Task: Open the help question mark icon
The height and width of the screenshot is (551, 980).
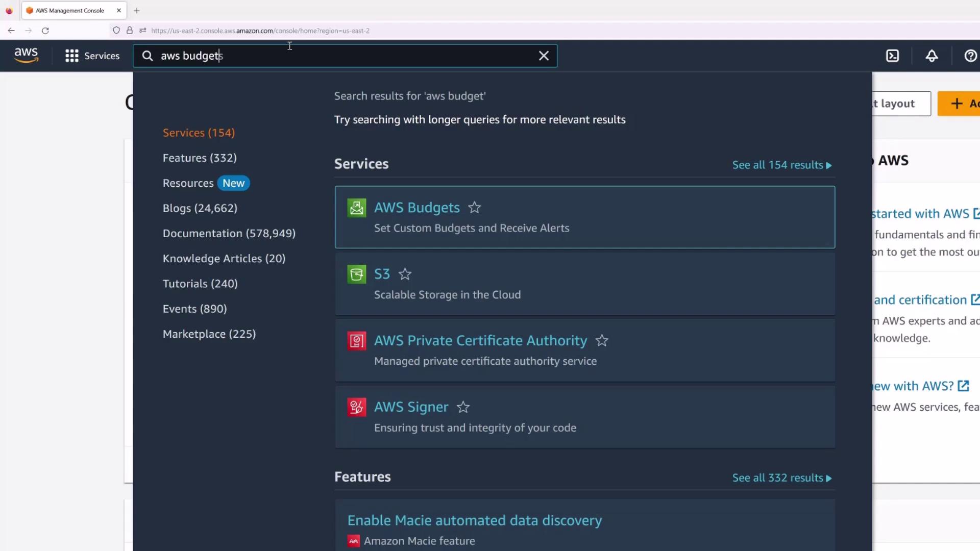Action: (x=970, y=56)
